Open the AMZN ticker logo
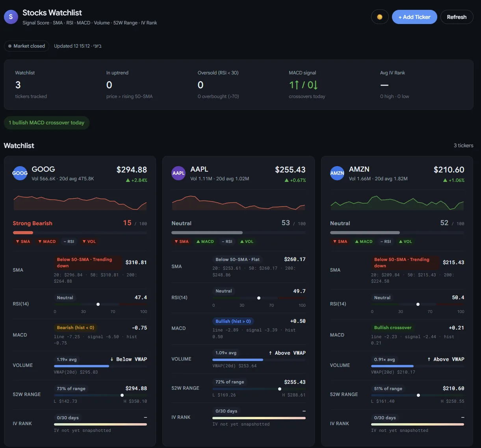Screen dimensions: 481x448 point(337,173)
